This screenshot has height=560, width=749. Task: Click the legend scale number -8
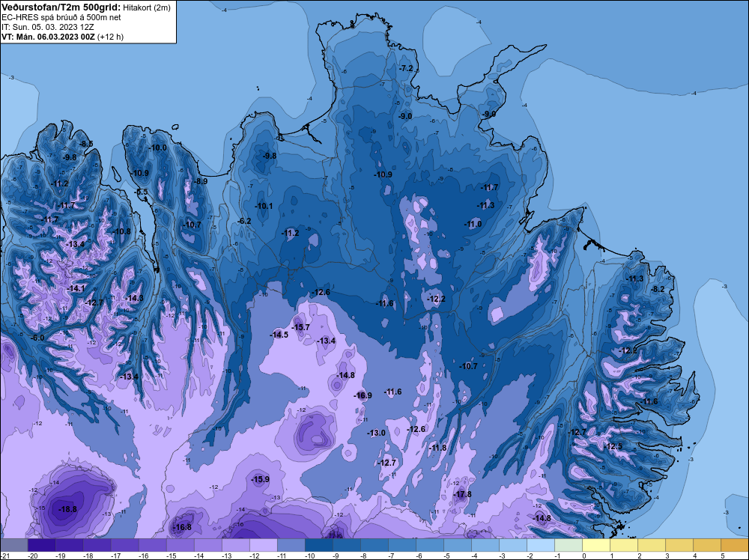pos(365,556)
